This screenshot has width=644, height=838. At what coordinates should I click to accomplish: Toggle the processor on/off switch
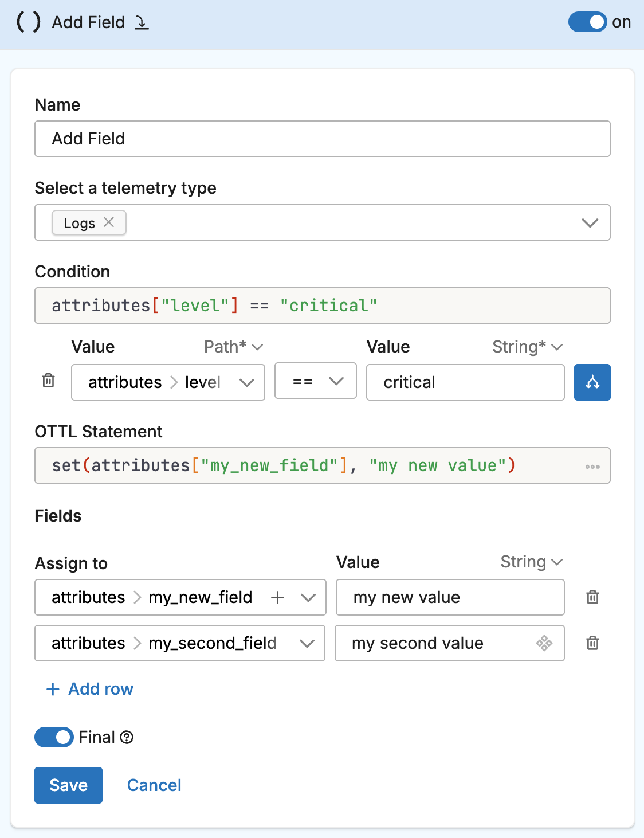pos(587,22)
